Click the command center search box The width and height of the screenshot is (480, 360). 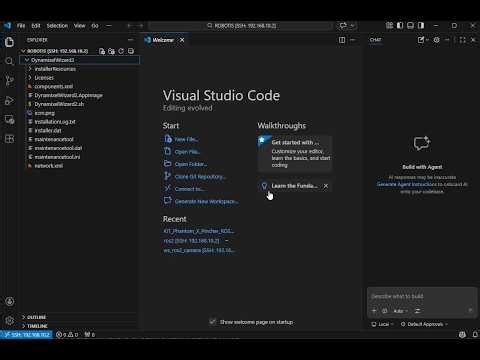[241, 26]
